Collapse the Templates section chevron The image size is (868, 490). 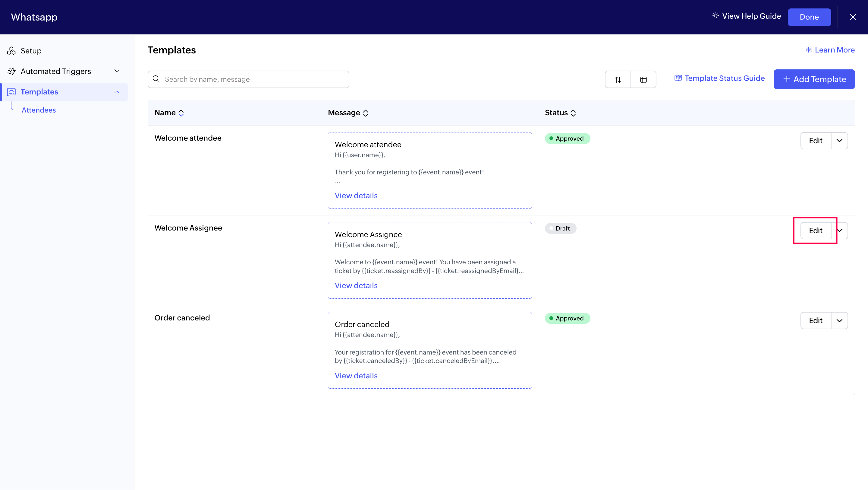click(x=117, y=92)
